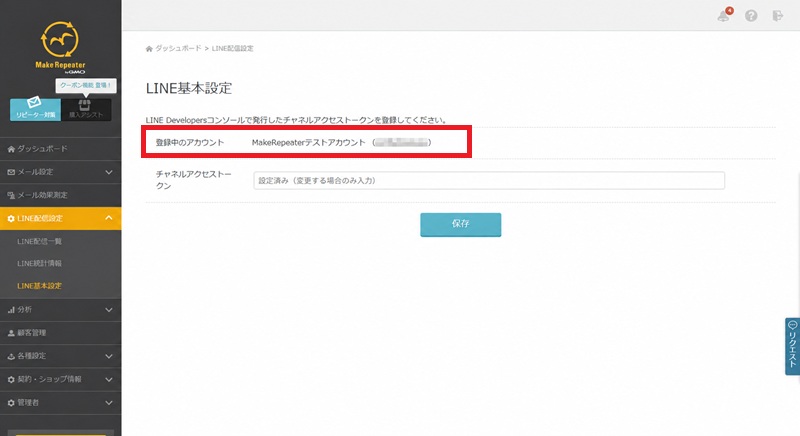The width and height of the screenshot is (800, 436).
Task: Open the 分析 sidebar menu
Action: tap(60, 310)
